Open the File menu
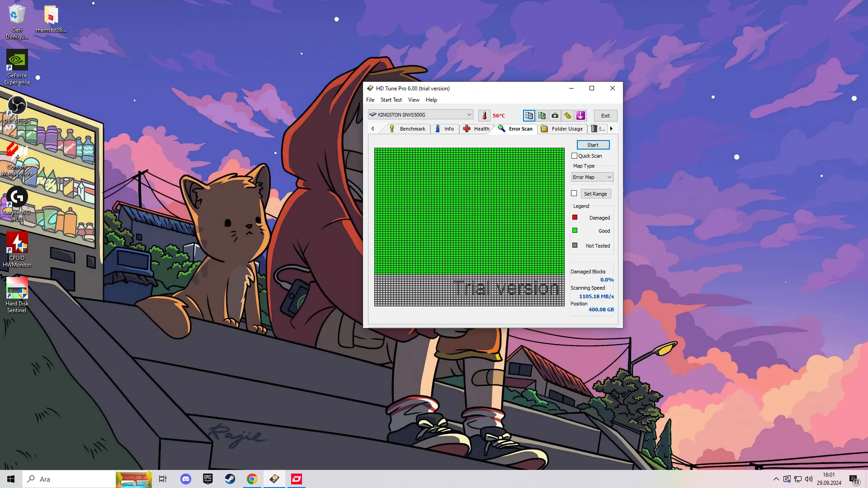The width and height of the screenshot is (868, 488). click(x=370, y=100)
